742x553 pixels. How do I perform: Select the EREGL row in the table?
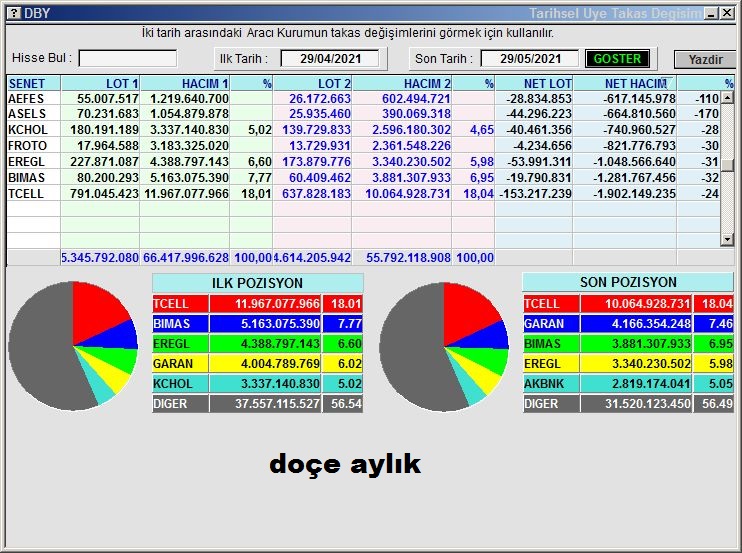click(x=363, y=162)
